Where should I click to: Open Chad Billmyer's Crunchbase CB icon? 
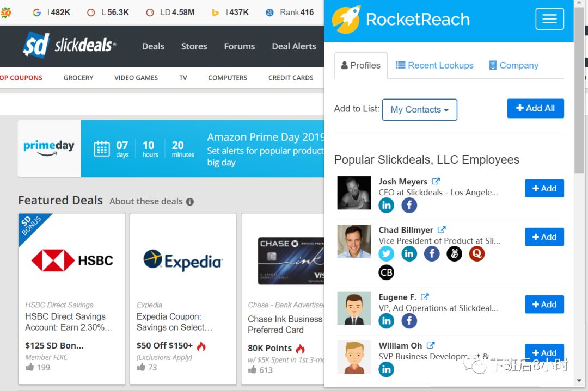tap(386, 272)
